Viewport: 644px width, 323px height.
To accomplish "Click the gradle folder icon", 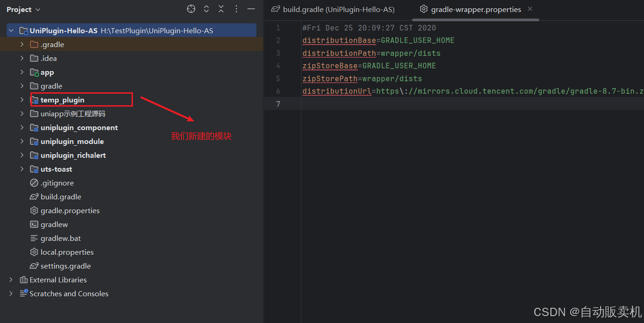I will (34, 86).
